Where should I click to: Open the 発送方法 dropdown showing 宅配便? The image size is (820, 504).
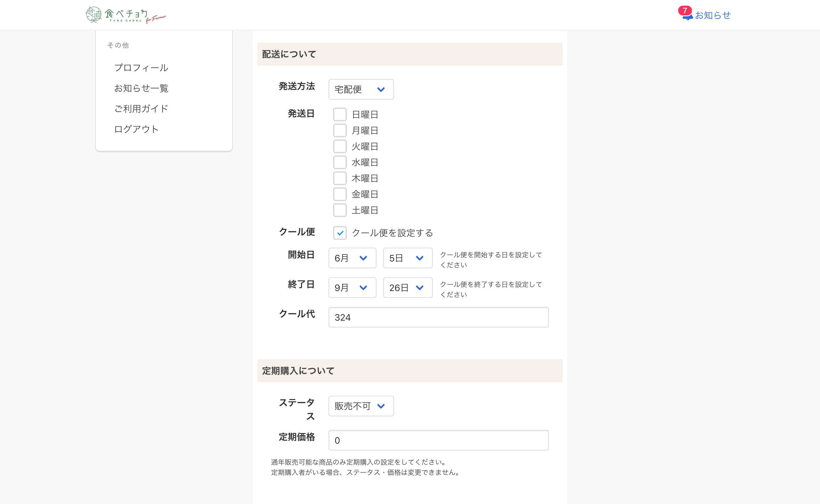[361, 89]
